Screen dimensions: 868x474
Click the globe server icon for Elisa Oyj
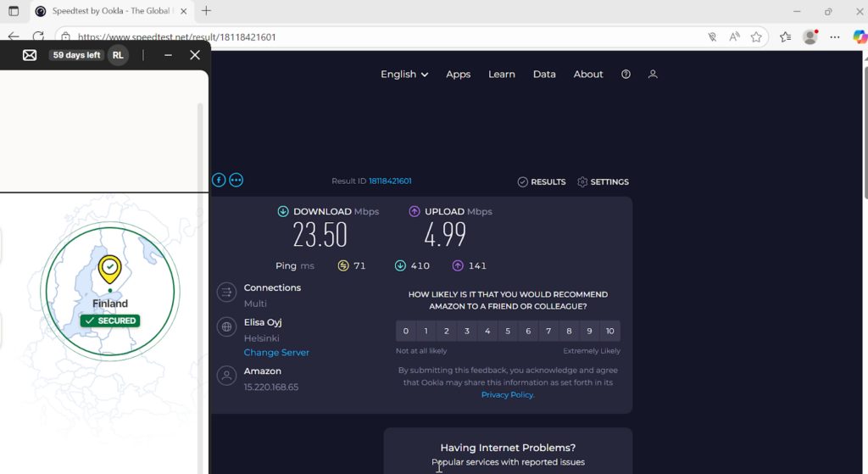[x=226, y=326]
